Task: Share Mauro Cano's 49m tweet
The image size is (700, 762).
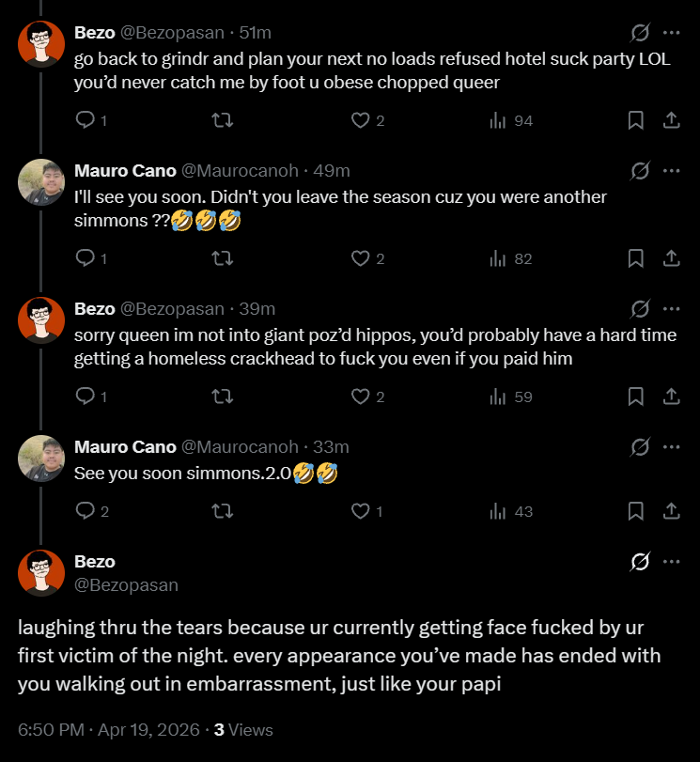Action: click(x=671, y=258)
